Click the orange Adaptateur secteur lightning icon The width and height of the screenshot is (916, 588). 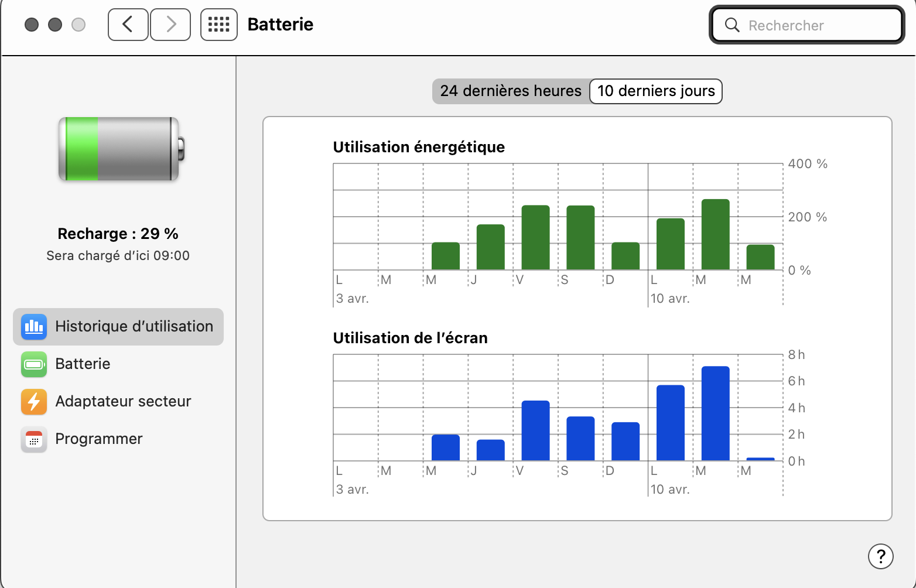pos(34,402)
